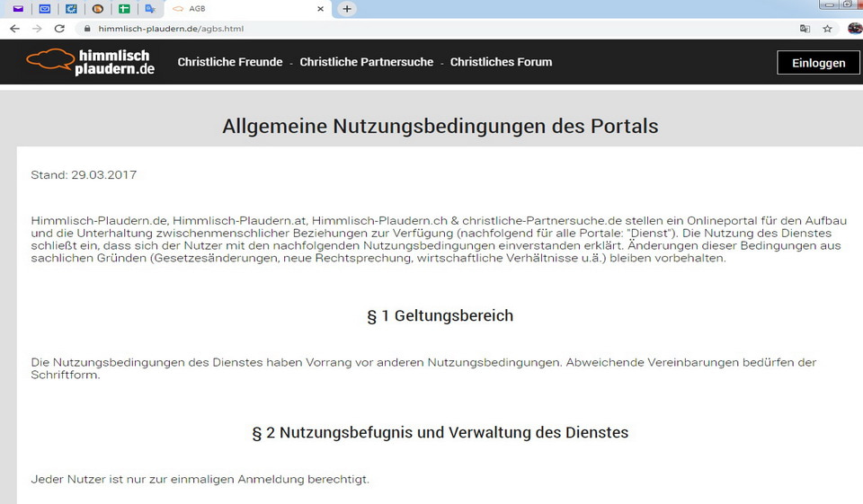The height and width of the screenshot is (504, 863).
Task: Open Christliches Forum navigation link
Action: (501, 62)
